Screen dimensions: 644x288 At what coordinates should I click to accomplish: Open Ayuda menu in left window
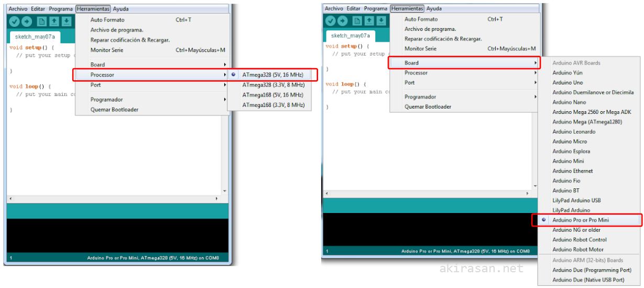tap(121, 9)
